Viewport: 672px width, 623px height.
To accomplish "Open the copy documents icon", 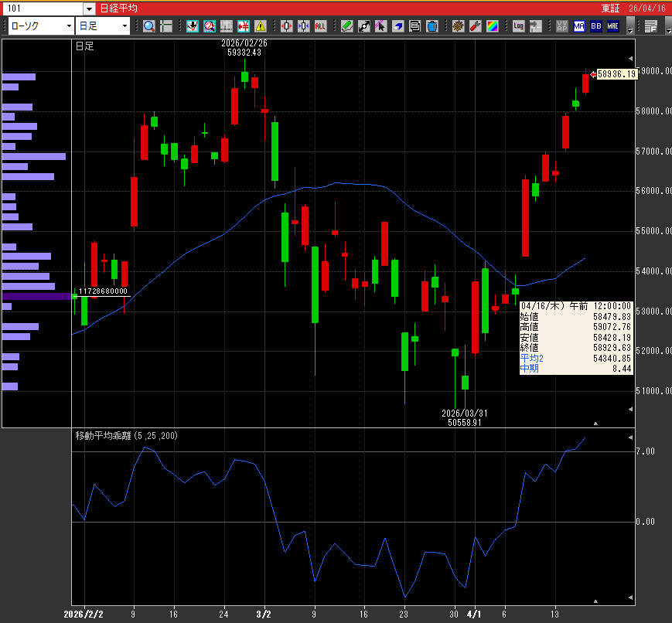I will point(414,26).
